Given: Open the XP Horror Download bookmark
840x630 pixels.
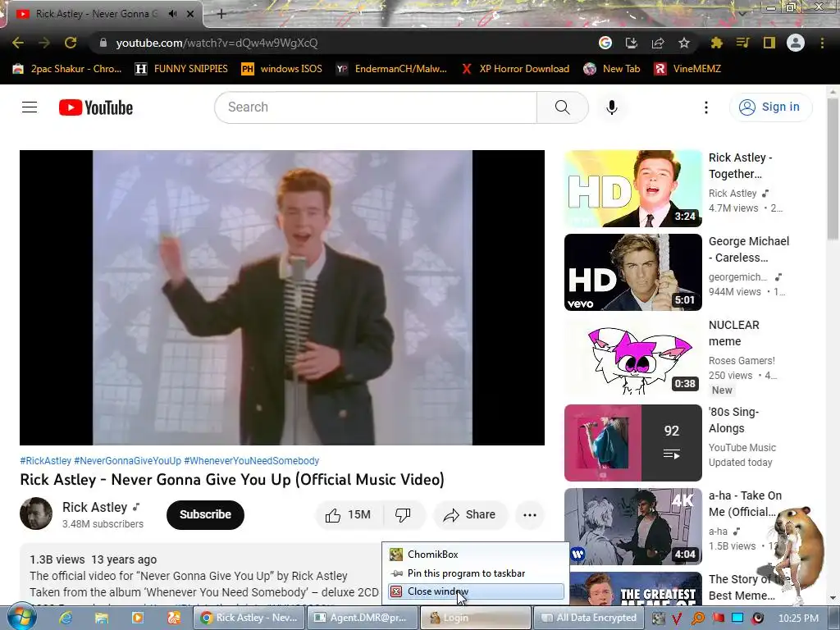Looking at the screenshot, I should pos(515,69).
